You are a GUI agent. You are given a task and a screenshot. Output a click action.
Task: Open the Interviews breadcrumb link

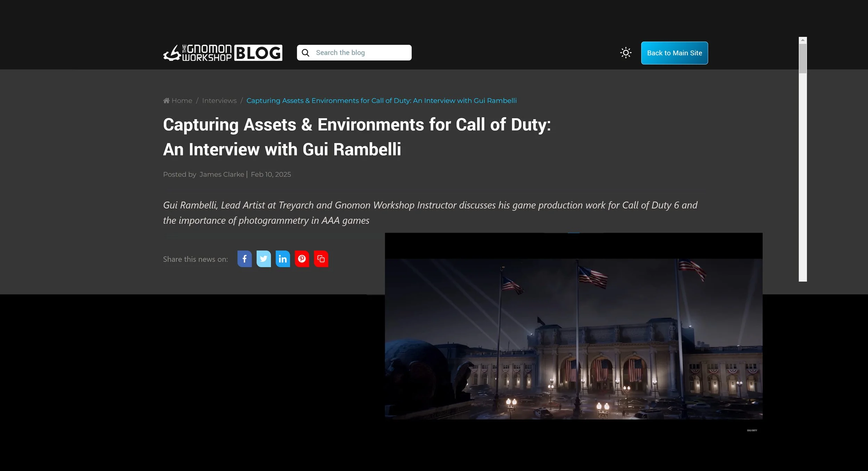219,101
